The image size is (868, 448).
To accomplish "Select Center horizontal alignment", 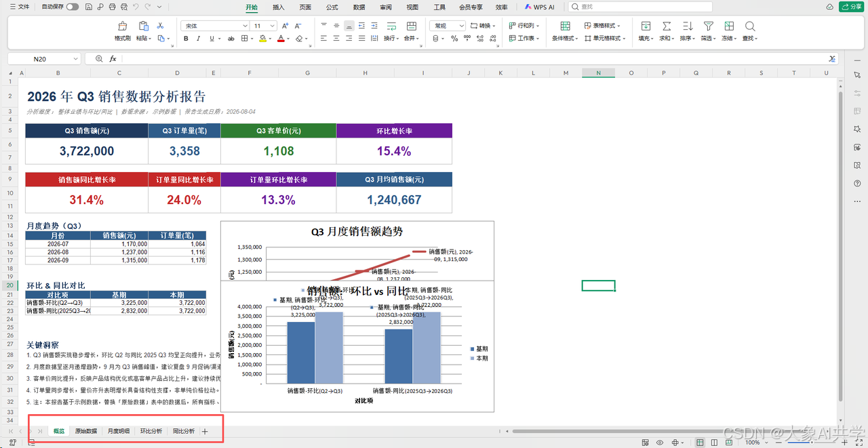I will [x=336, y=39].
